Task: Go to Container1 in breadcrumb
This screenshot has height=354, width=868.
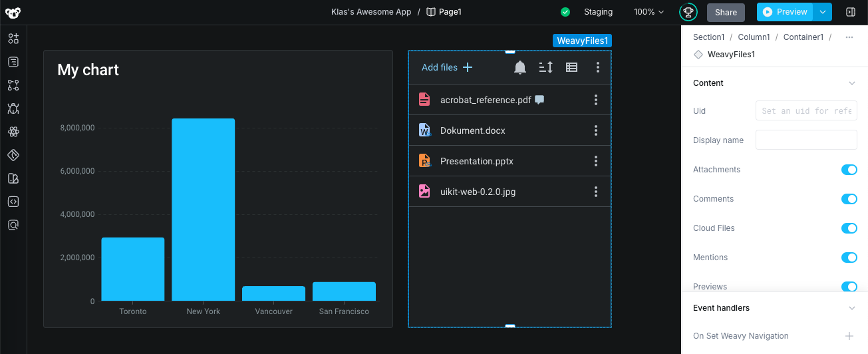Action: 803,37
